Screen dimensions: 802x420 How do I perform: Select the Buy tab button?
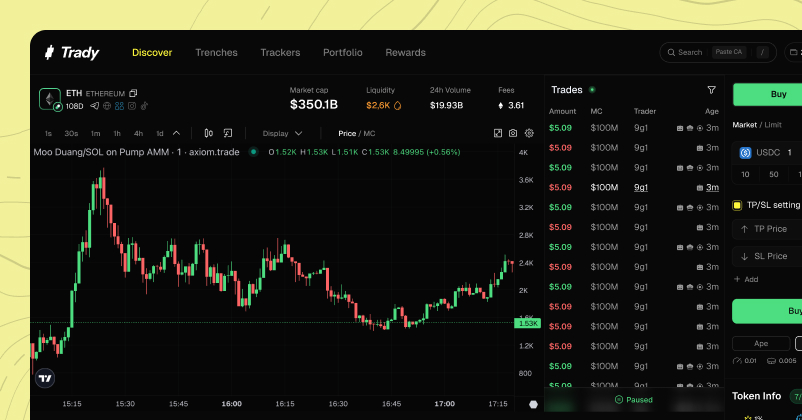coord(767,94)
